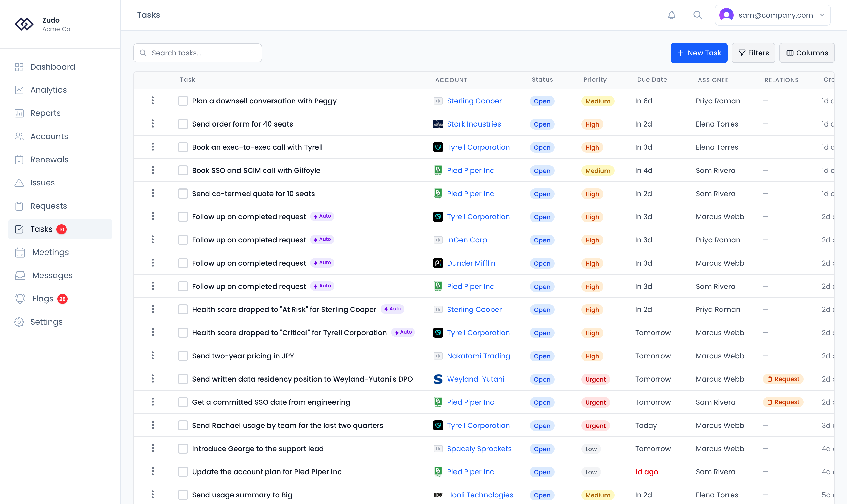Screen dimensions: 847x504
Task: Click the Accounts people icon
Action: (x=19, y=136)
